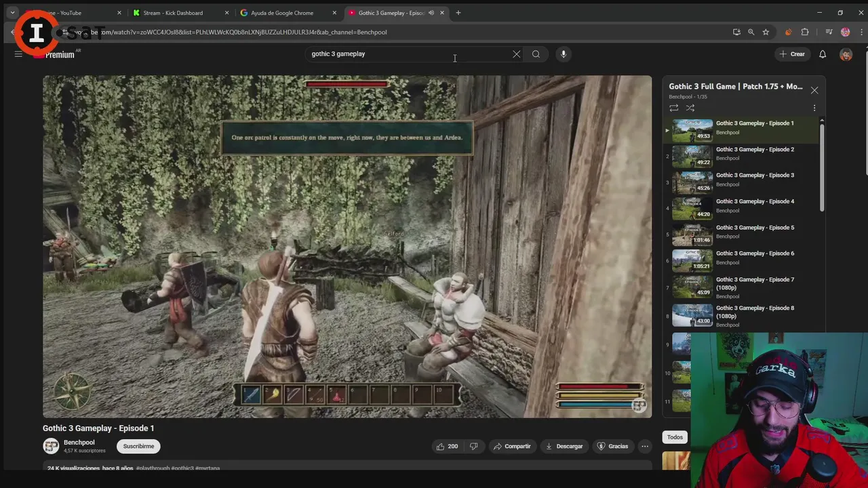The width and height of the screenshot is (868, 488).
Task: Open the orange extension icon
Action: (788, 32)
